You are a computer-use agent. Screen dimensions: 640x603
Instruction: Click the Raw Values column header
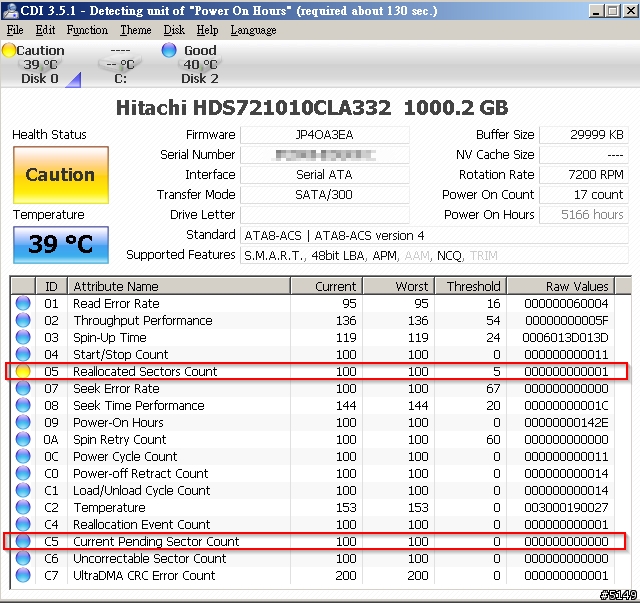[x=561, y=286]
